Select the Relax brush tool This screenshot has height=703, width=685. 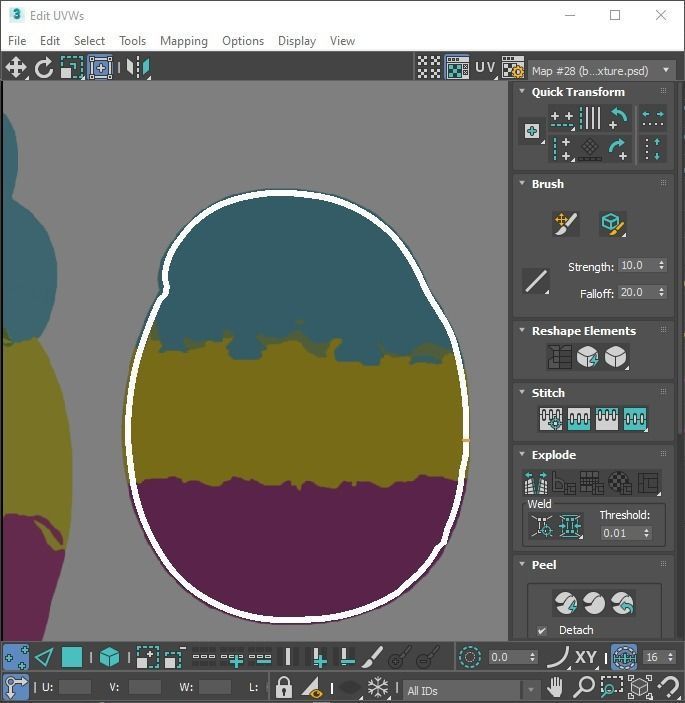point(613,223)
